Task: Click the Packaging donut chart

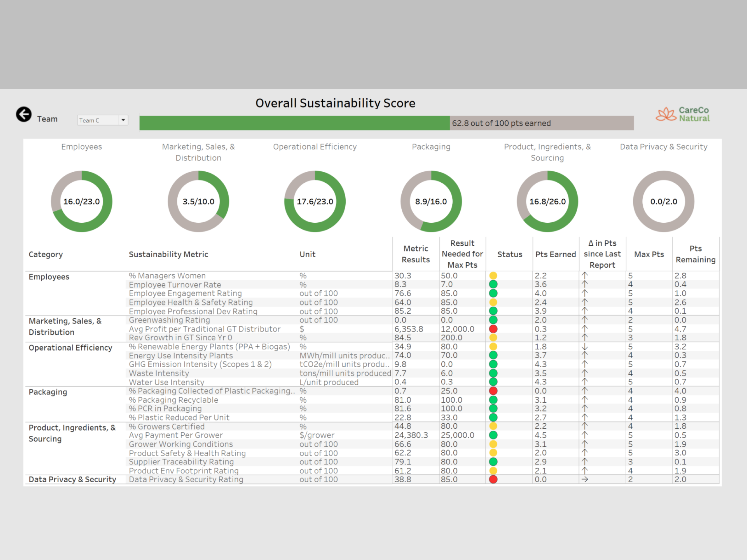Action: [x=431, y=201]
